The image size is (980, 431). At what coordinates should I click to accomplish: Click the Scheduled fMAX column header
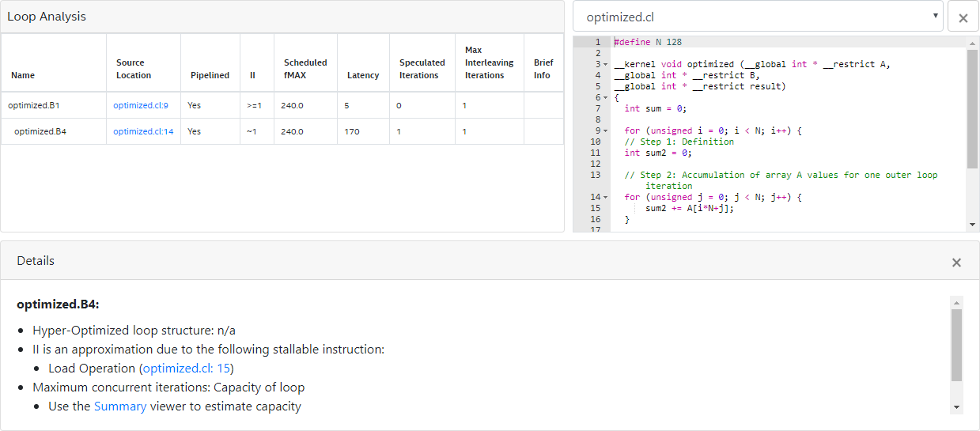(305, 69)
